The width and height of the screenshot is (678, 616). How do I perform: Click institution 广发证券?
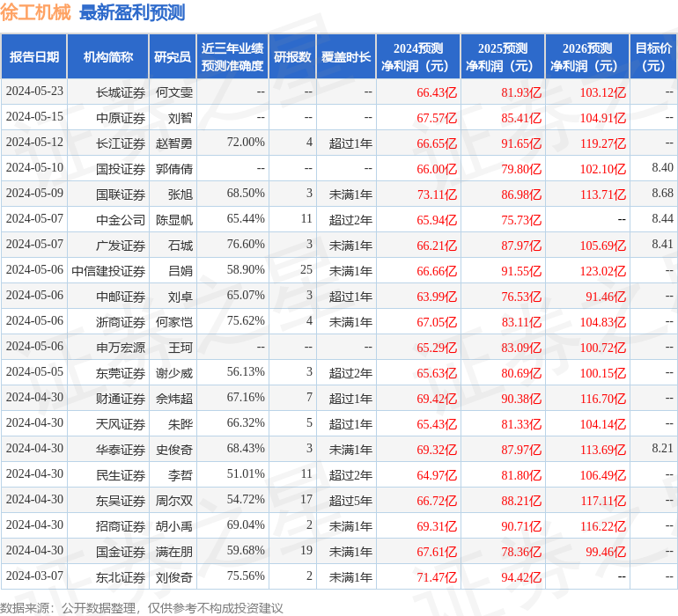click(x=121, y=246)
